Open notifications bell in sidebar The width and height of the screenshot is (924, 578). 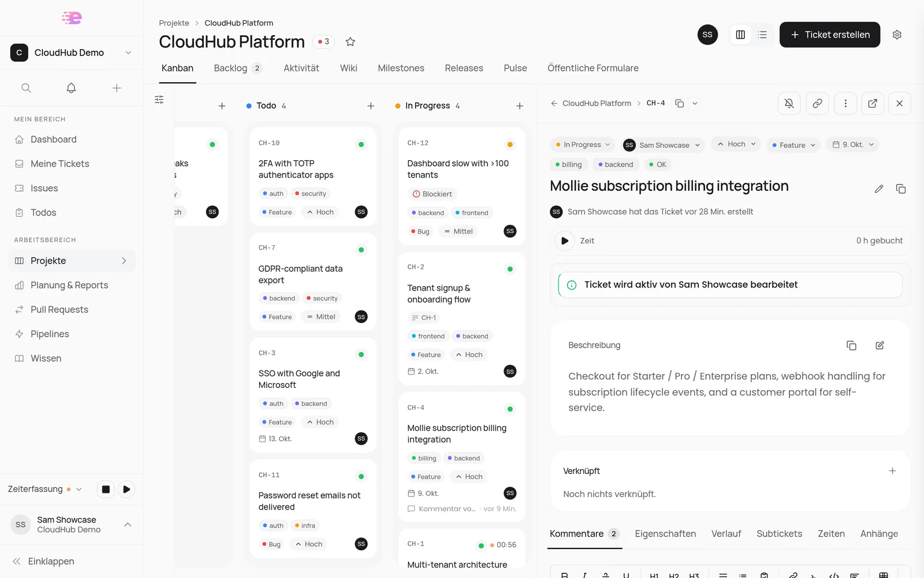click(71, 88)
